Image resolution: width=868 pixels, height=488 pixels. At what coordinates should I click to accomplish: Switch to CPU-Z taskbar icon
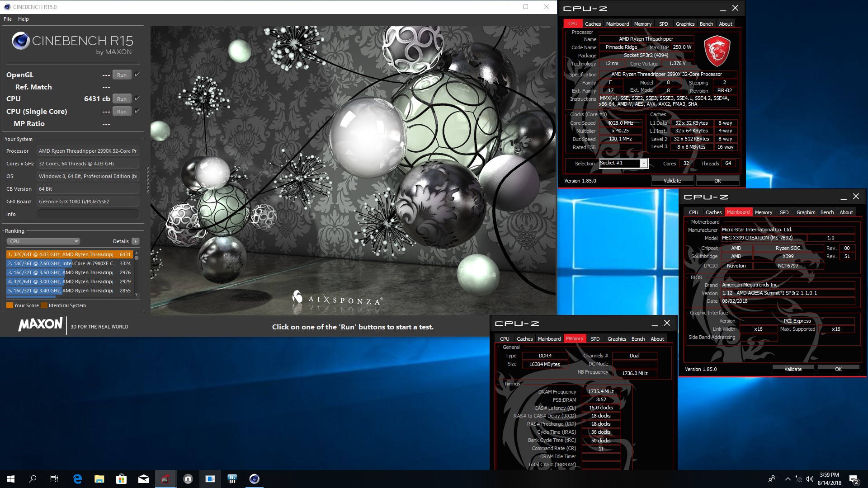click(x=165, y=479)
